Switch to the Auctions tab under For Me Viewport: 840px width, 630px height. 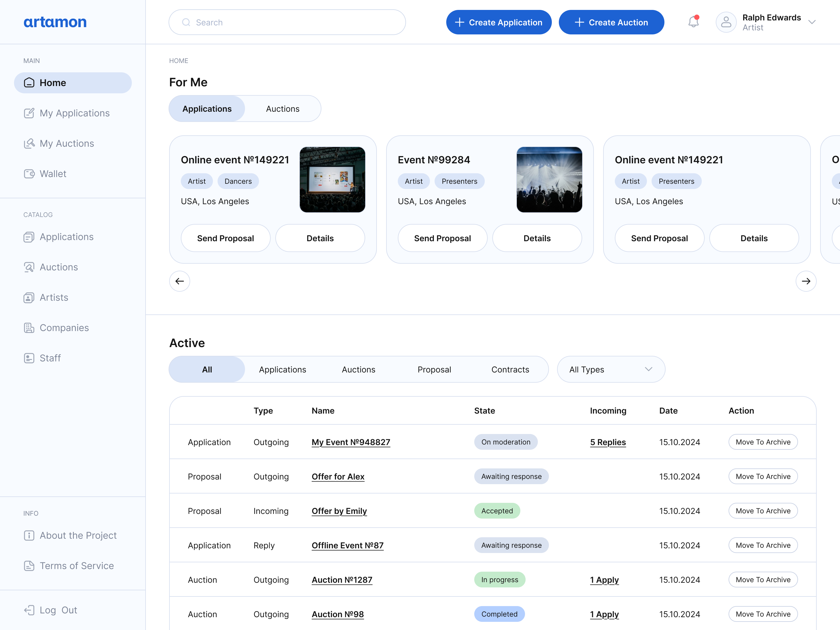click(x=283, y=108)
